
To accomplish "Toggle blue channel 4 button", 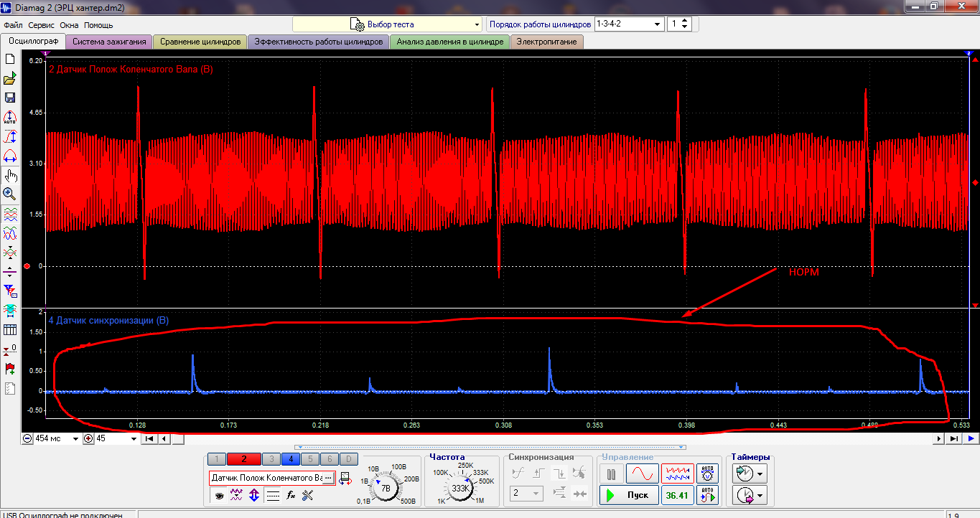I will pos(291,459).
